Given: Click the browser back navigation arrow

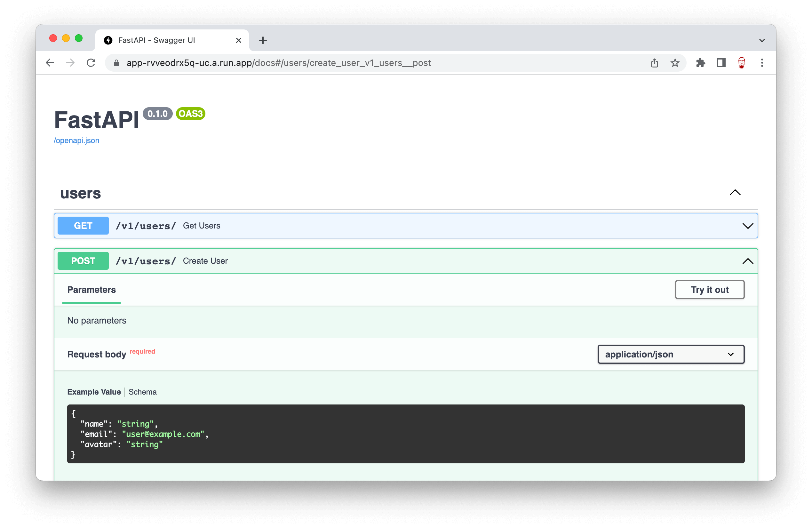Looking at the screenshot, I should click(x=50, y=63).
